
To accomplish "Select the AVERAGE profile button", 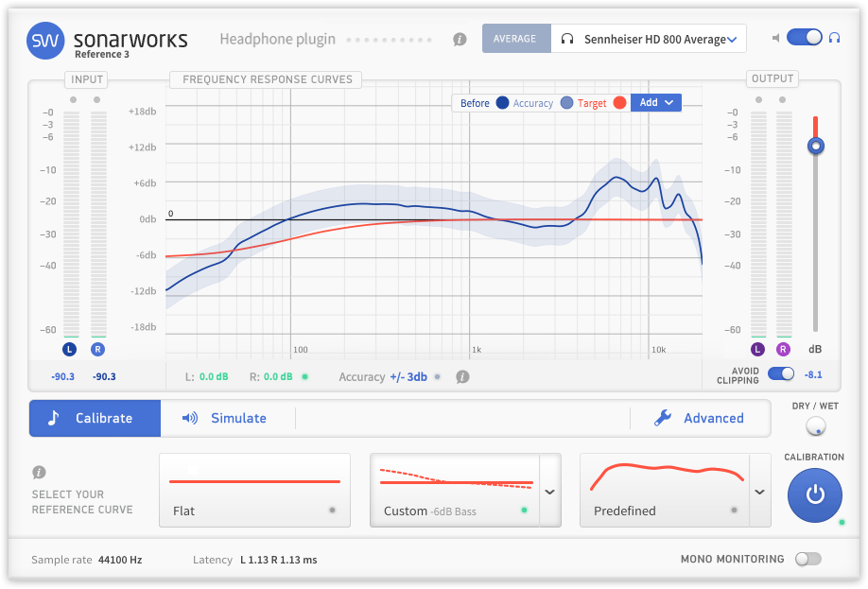I will coord(516,39).
